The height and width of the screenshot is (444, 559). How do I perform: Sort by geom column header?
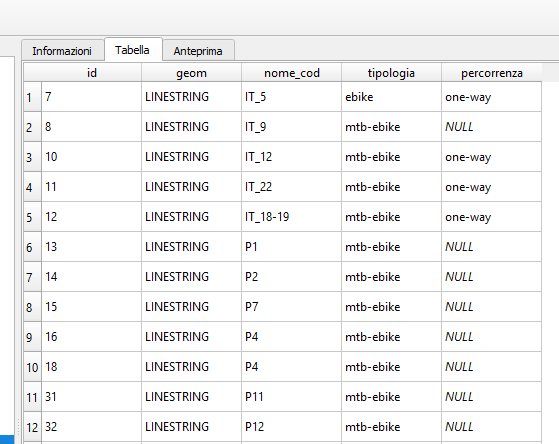(191, 73)
